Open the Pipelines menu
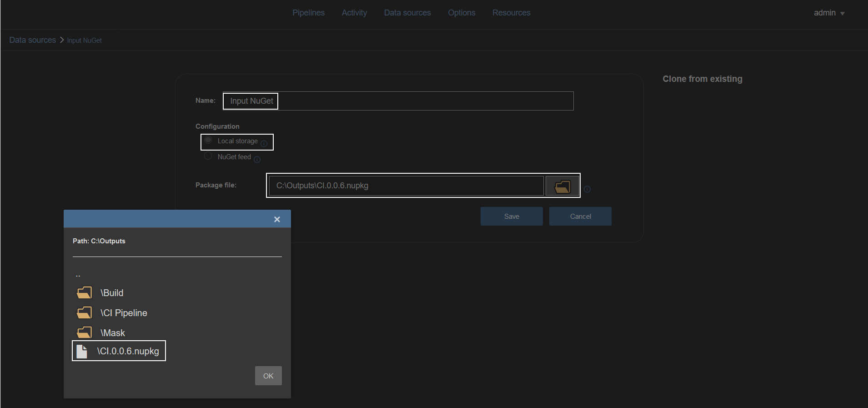 click(308, 13)
